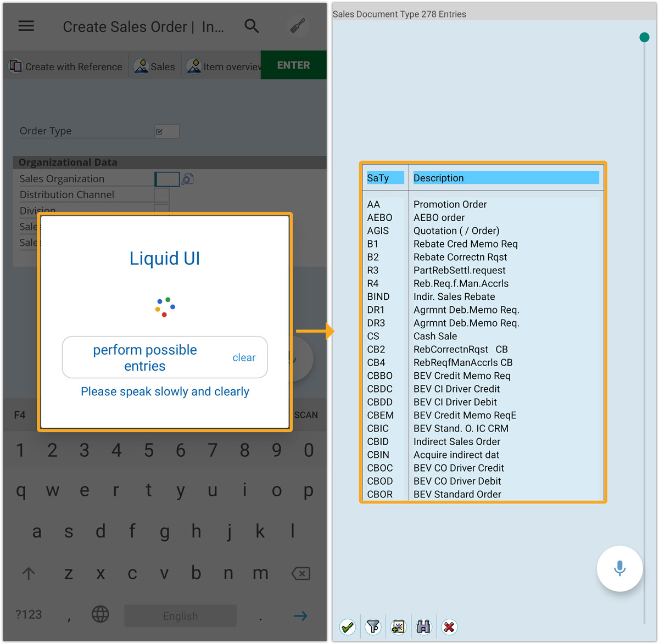Open the filter funnel icon
The height and width of the screenshot is (644, 659).
[373, 626]
